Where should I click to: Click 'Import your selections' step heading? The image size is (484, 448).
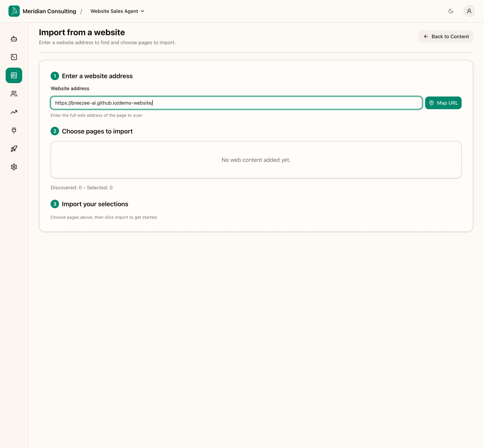coord(95,204)
